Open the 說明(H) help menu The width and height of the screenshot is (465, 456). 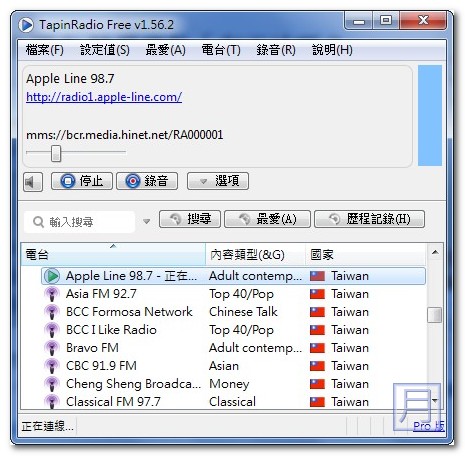pyautogui.click(x=332, y=50)
